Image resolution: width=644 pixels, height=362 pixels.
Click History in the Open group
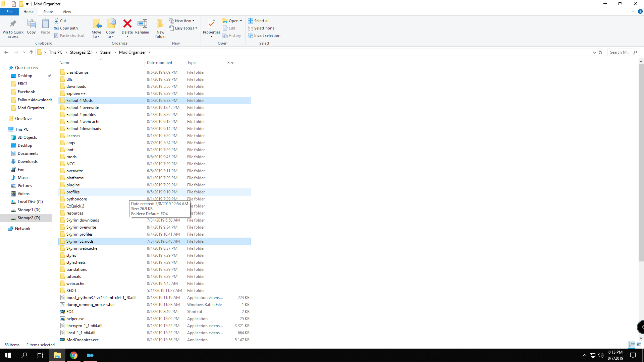coord(232,36)
